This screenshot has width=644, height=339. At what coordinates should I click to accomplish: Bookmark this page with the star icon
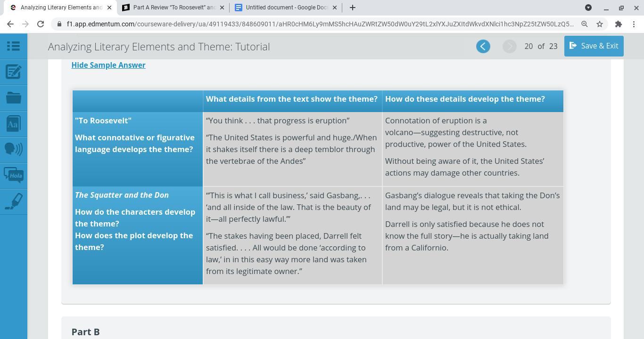click(x=600, y=24)
